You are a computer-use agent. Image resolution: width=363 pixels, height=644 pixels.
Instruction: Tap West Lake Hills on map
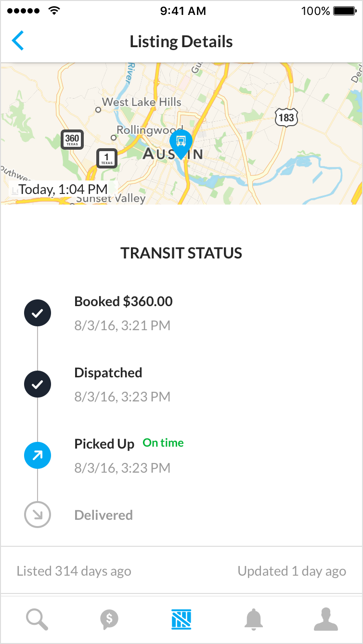(x=142, y=102)
